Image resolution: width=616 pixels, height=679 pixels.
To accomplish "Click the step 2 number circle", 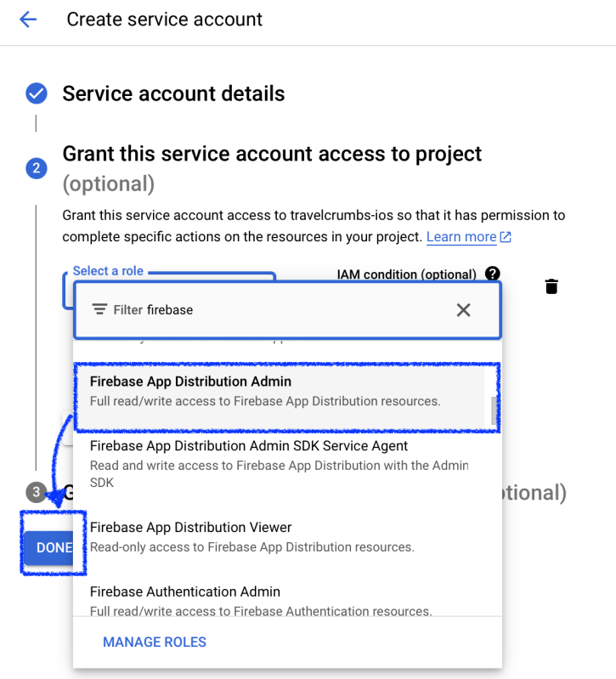I will pos(36,168).
